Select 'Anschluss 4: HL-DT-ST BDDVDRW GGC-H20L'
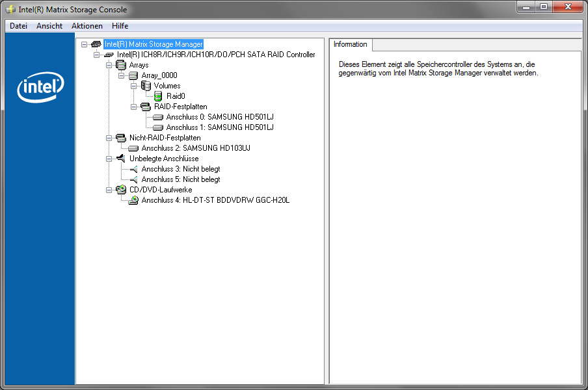Image resolution: width=588 pixels, height=390 pixels. pyautogui.click(x=216, y=200)
